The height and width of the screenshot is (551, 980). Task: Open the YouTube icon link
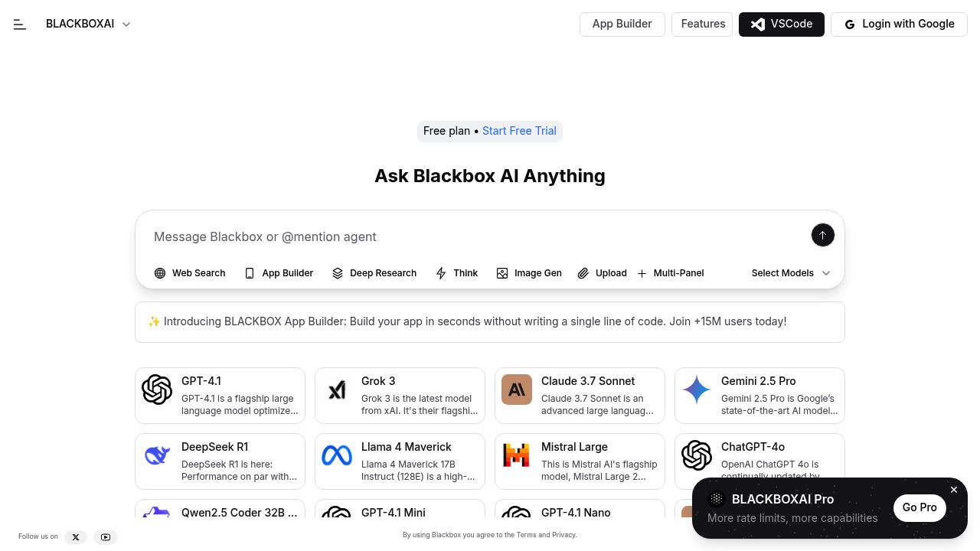pos(106,537)
